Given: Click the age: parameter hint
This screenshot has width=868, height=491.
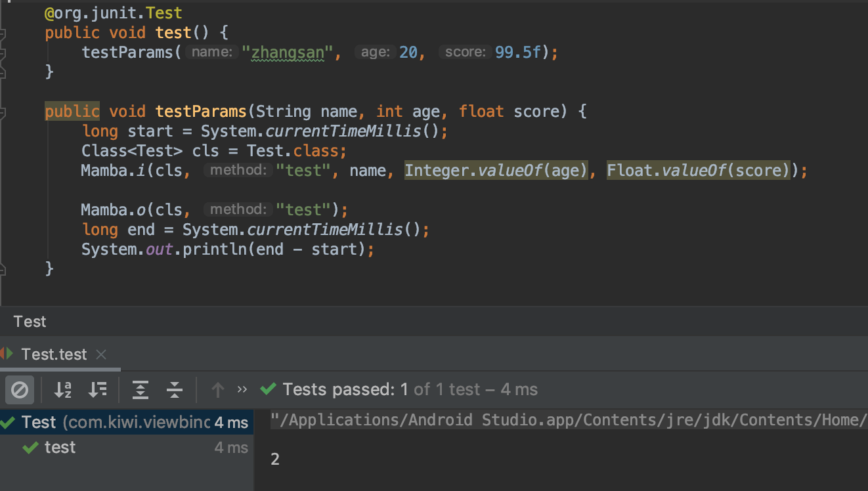Looking at the screenshot, I should coord(376,53).
